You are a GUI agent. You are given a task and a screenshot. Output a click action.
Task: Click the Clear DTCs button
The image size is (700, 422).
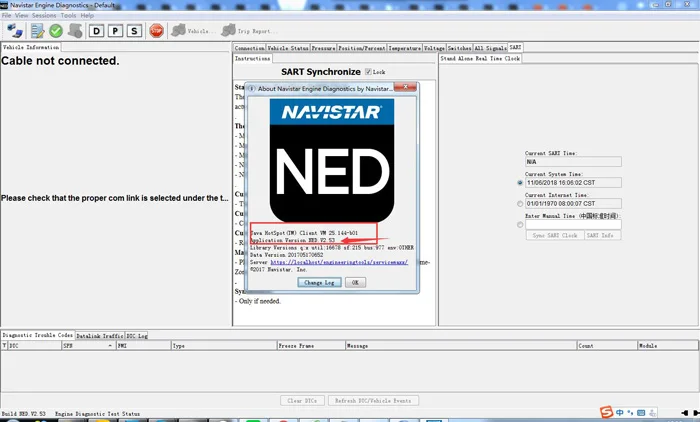303,401
